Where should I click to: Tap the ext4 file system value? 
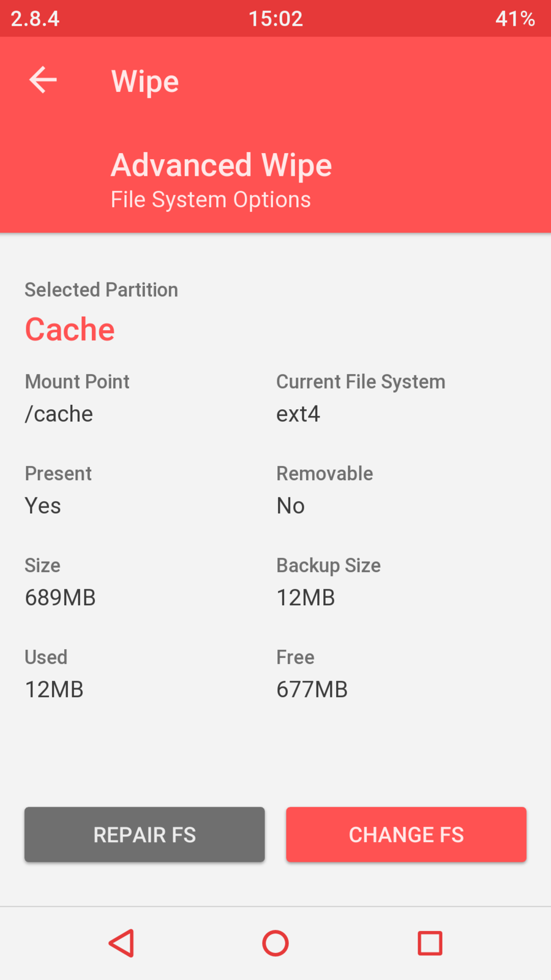(298, 414)
